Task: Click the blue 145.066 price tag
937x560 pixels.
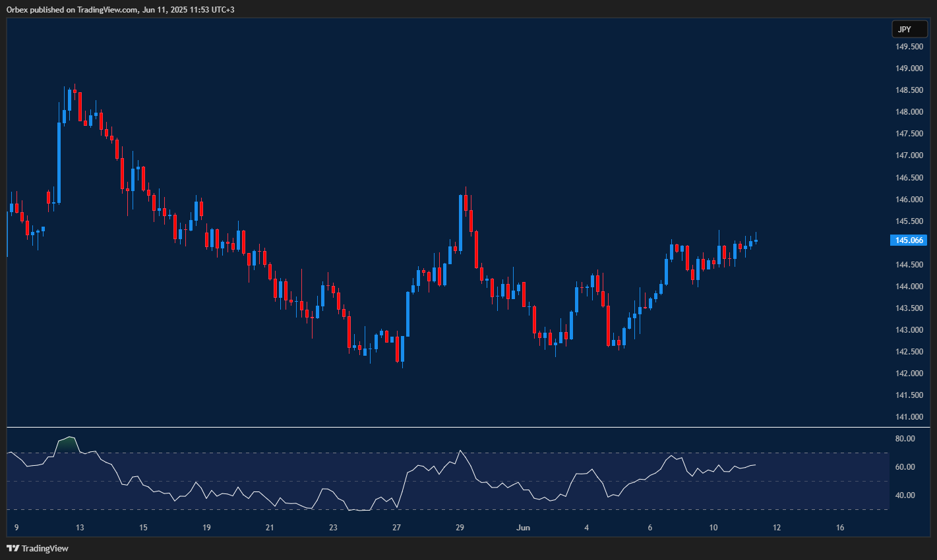Action: pos(909,240)
